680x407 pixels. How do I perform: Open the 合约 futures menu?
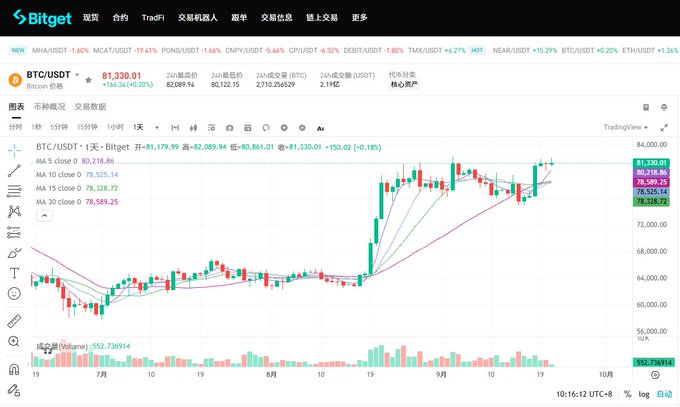click(x=120, y=17)
